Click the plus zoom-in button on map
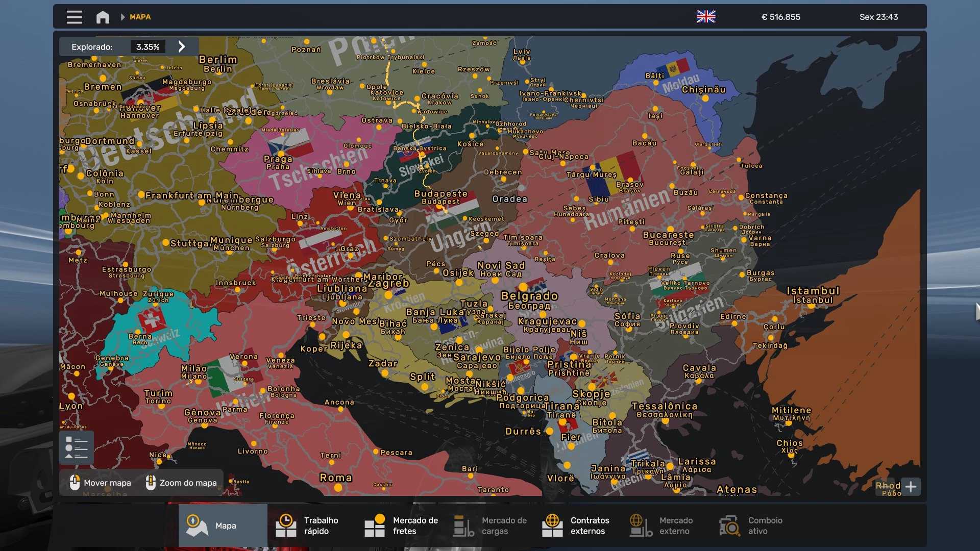 point(911,487)
